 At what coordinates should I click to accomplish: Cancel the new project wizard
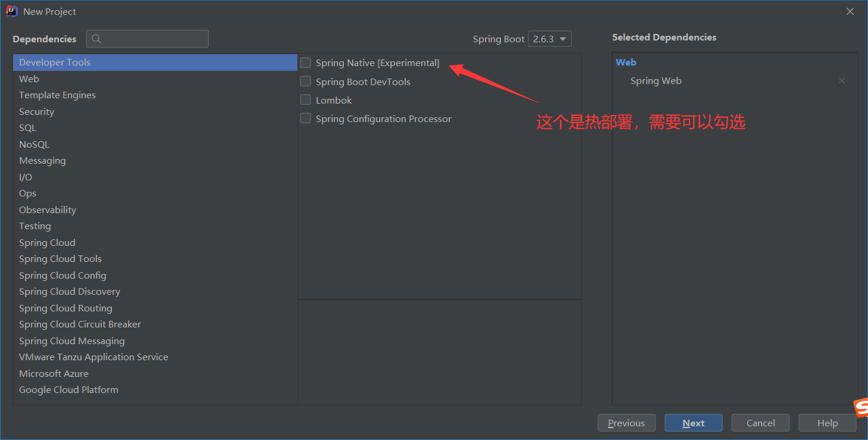[x=760, y=423]
